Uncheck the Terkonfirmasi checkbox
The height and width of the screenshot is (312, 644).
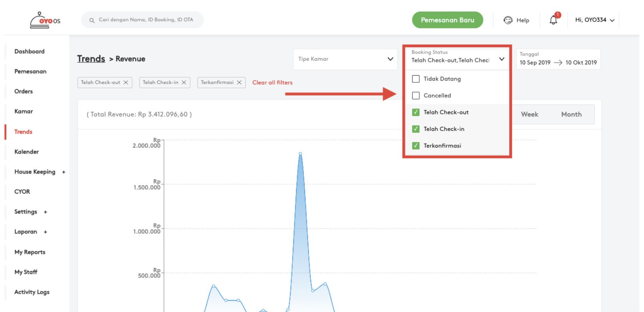(416, 146)
